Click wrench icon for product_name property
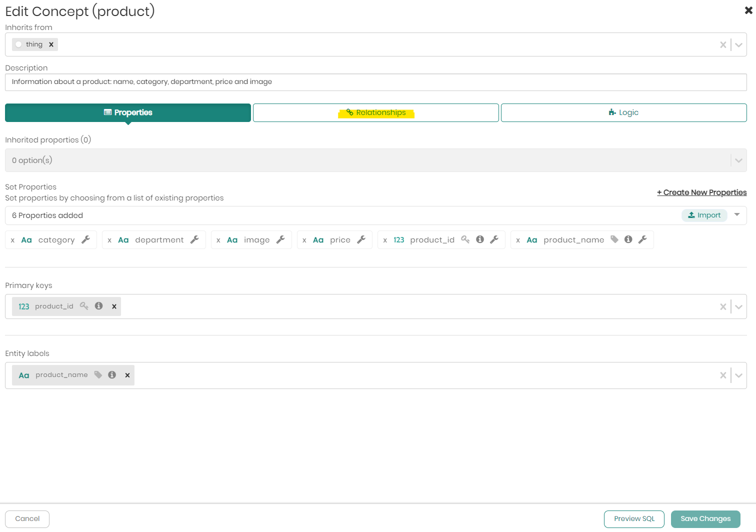Image resolution: width=756 pixels, height=532 pixels. tap(643, 239)
